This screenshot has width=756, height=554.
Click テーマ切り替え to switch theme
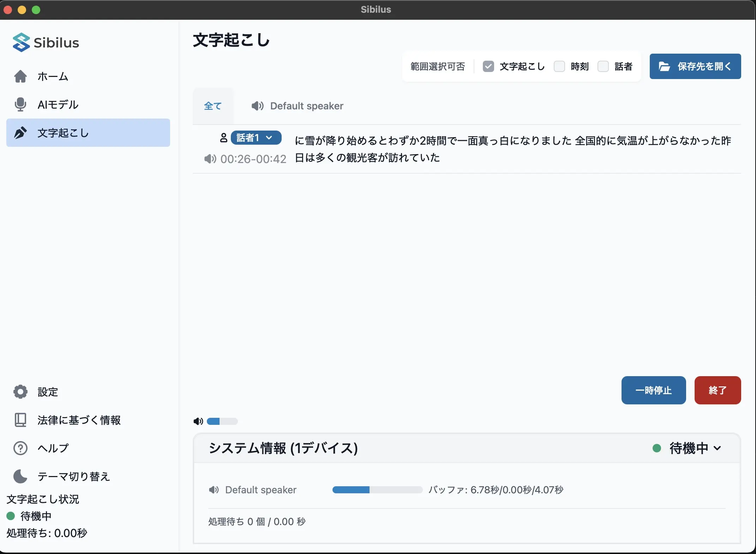coord(88,476)
